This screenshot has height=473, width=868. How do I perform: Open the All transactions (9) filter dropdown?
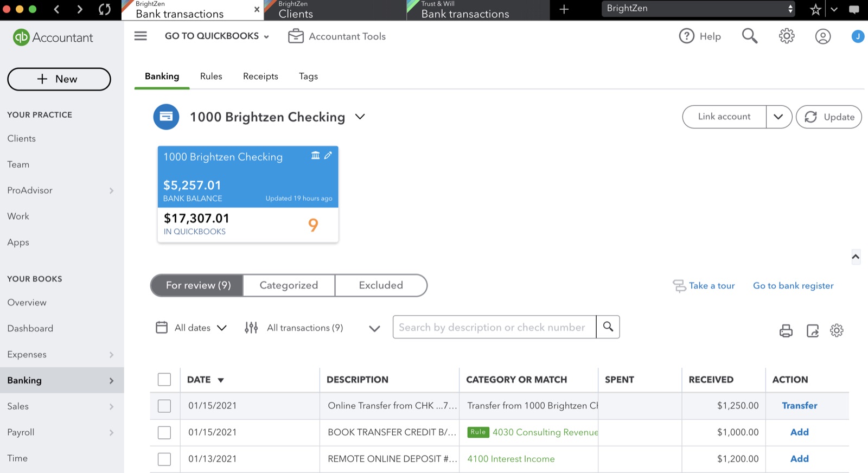312,328
